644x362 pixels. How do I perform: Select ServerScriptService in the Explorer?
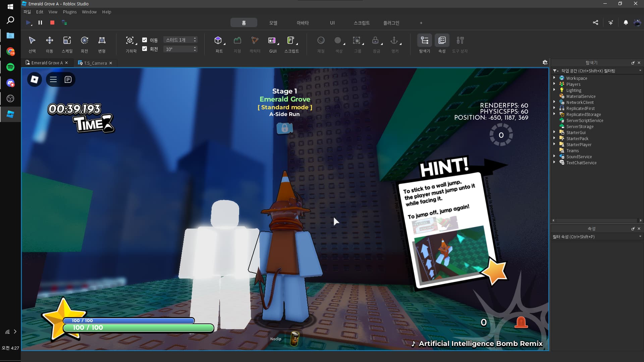click(x=584, y=121)
